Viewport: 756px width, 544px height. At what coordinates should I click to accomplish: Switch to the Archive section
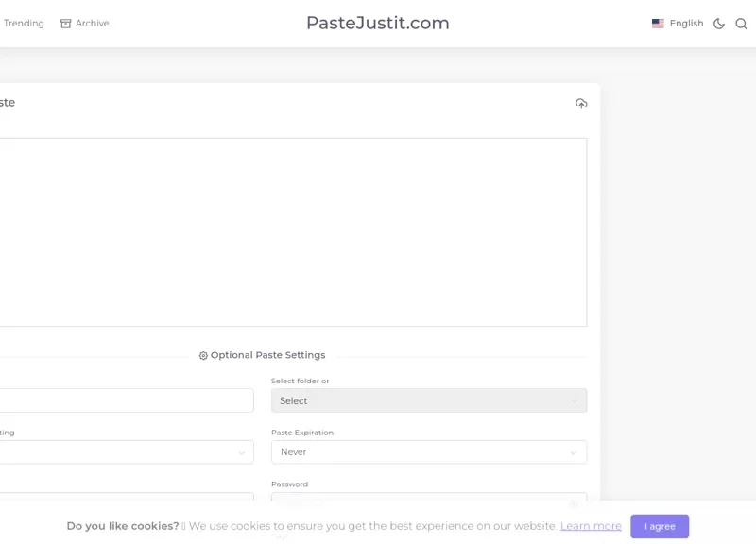(91, 23)
